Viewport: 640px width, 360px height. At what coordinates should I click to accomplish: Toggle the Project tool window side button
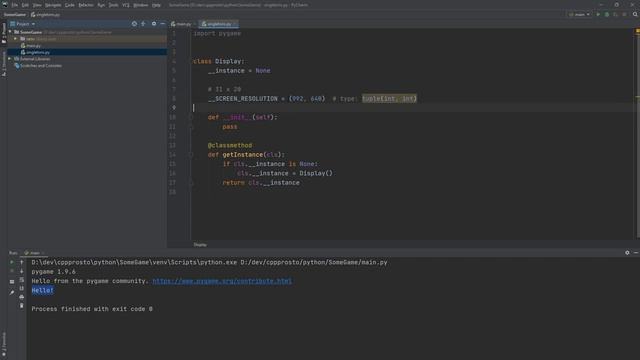click(4, 33)
